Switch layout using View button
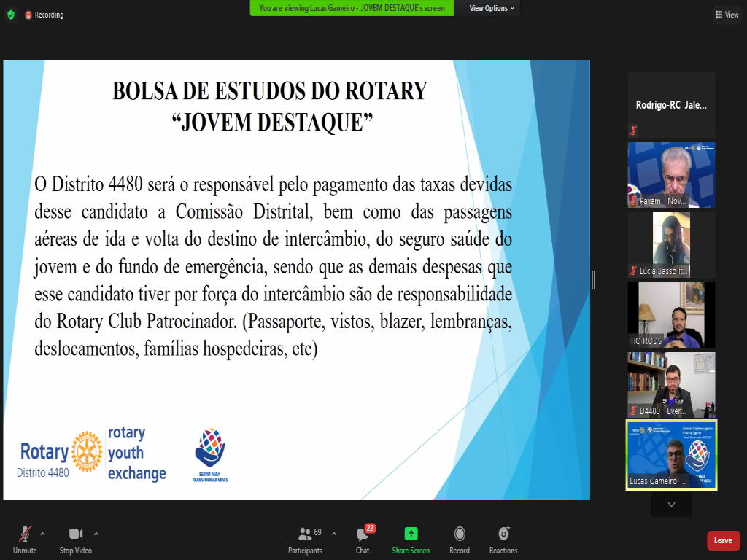This screenshot has width=747, height=560. tap(727, 15)
